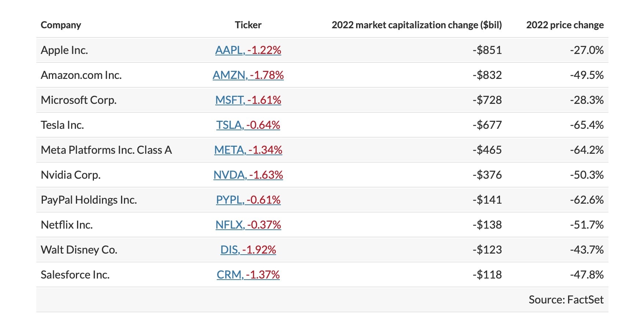Click the PYPL ticker link
Viewport: 644px width, 331px height.
[248, 200]
